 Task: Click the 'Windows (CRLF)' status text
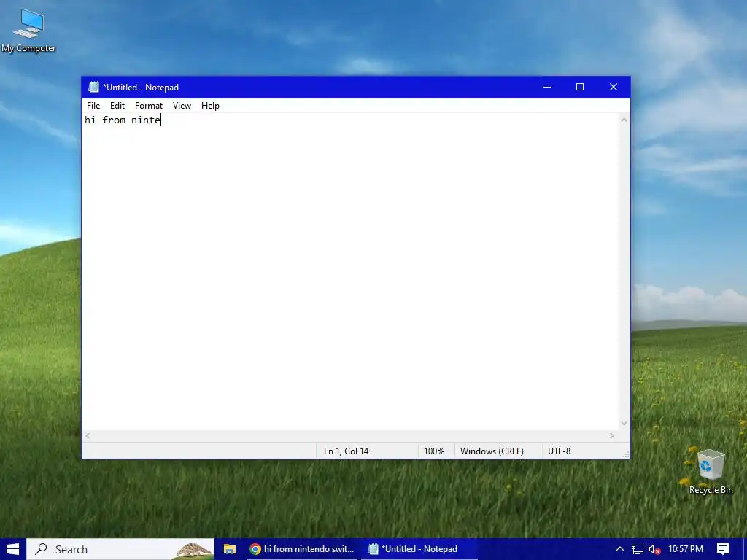pyautogui.click(x=492, y=451)
